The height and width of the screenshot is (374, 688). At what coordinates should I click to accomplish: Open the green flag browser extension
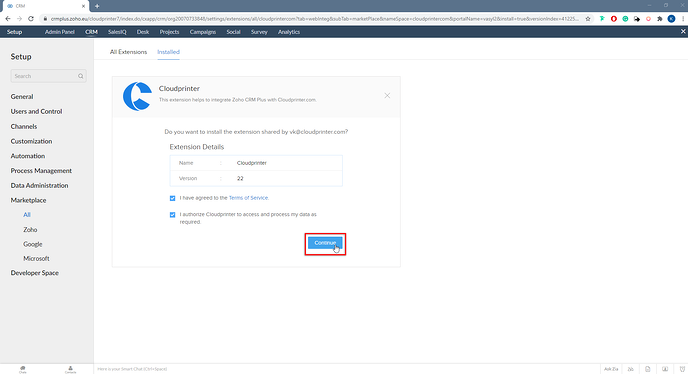coord(602,19)
